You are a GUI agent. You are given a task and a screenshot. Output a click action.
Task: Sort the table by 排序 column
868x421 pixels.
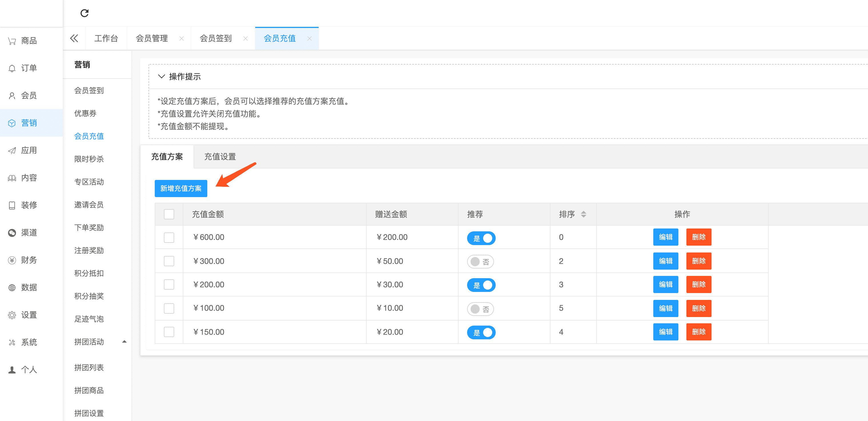click(x=583, y=214)
